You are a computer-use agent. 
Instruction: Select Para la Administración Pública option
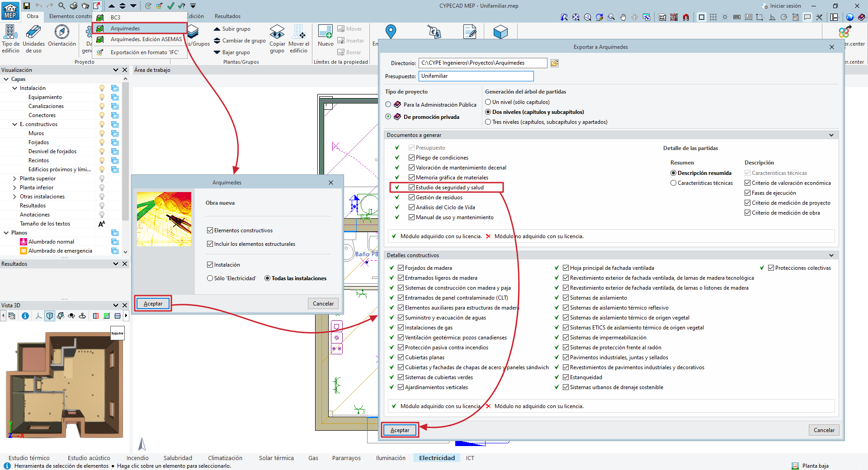(388, 104)
